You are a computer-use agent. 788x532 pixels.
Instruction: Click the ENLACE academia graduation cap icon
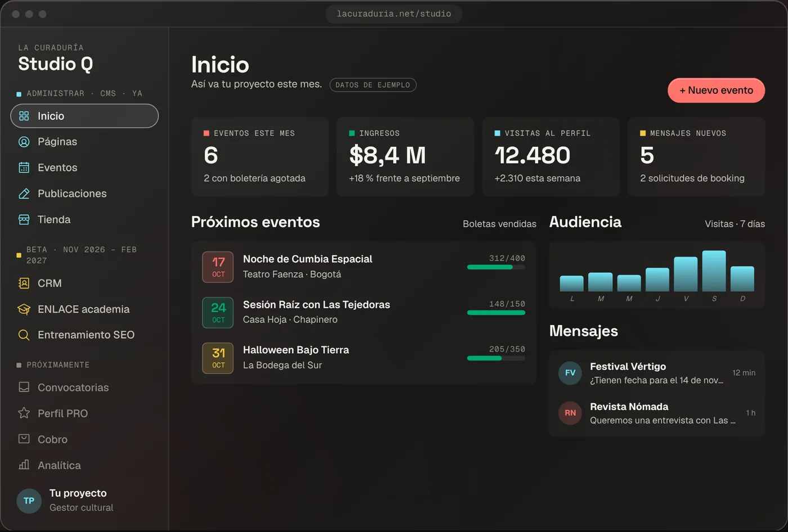[x=24, y=309]
